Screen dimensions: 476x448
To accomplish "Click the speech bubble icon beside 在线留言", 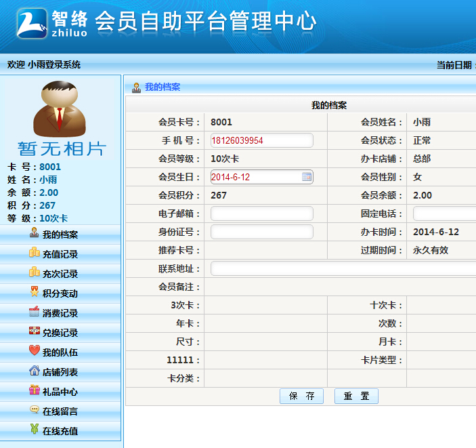I will [x=35, y=409].
